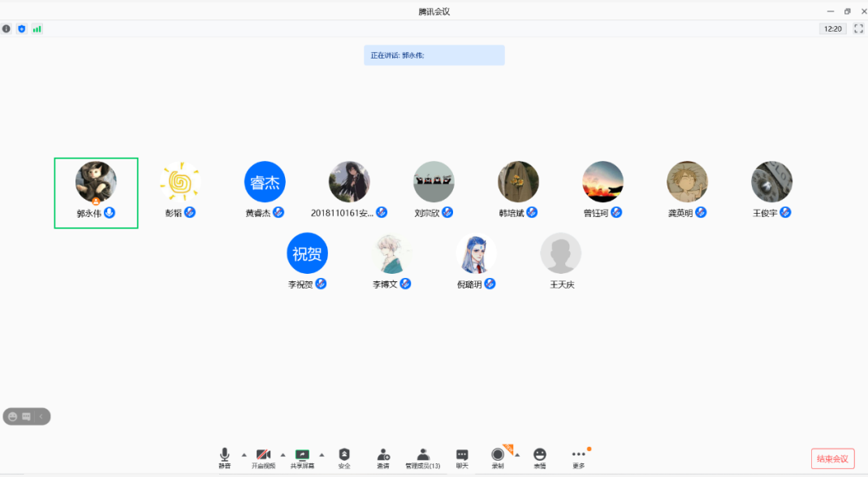This screenshot has height=477, width=868.
Task: Expand the share screen options arrow
Action: coord(322,454)
